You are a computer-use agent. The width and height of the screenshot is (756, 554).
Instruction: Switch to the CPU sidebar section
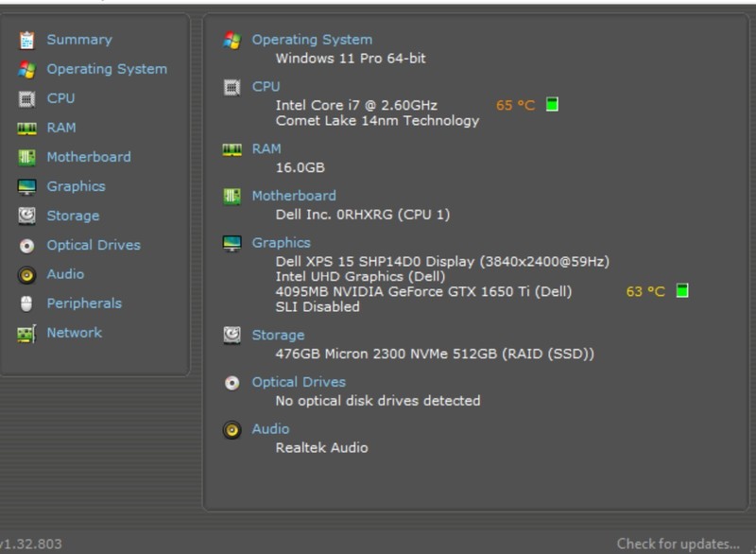60,98
